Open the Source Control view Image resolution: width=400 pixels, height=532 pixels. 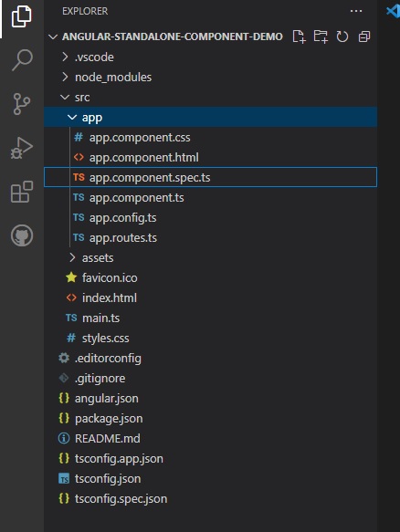click(22, 104)
